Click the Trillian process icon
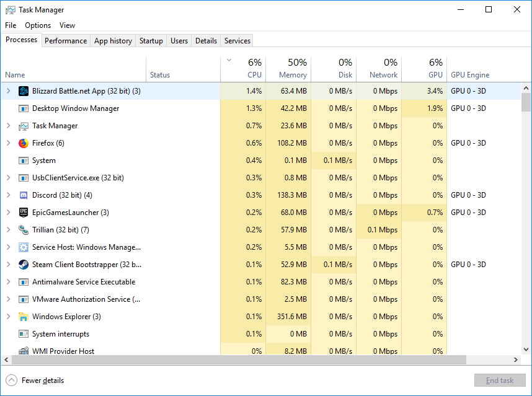 coord(24,230)
